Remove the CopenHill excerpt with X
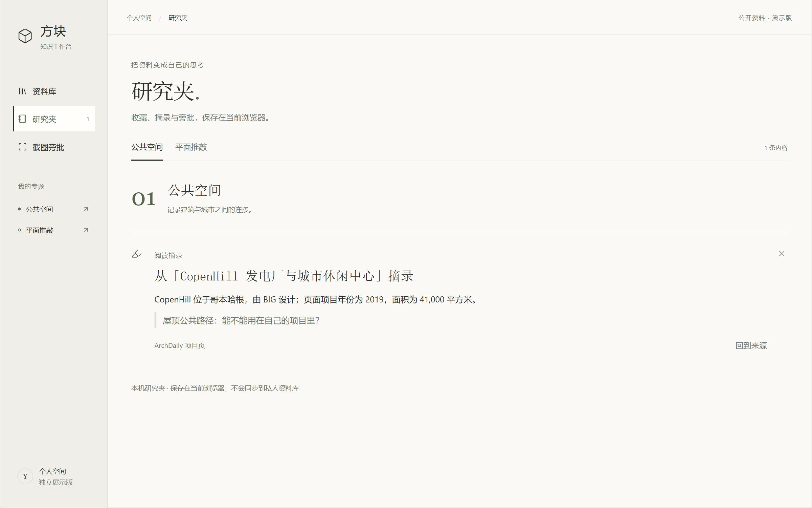812x508 pixels. tap(782, 254)
